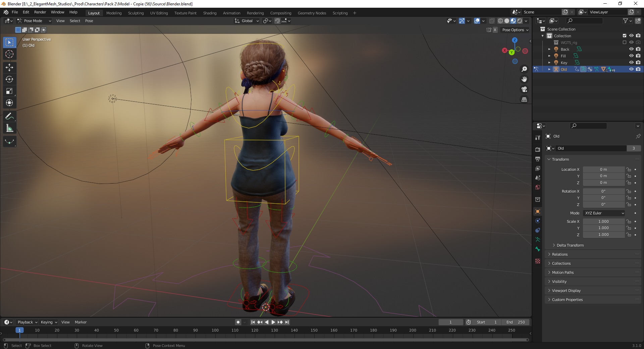Click the Scale X value field
644x349 pixels.
604,221
